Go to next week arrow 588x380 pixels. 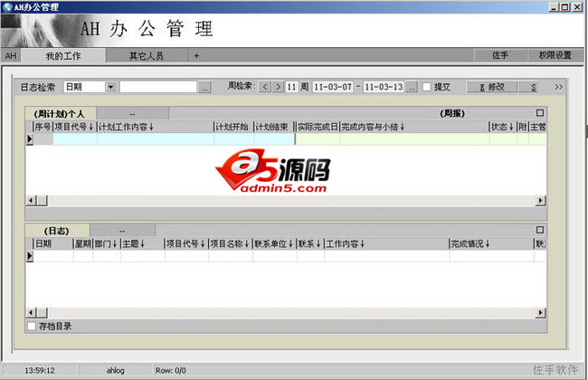pyautogui.click(x=278, y=87)
